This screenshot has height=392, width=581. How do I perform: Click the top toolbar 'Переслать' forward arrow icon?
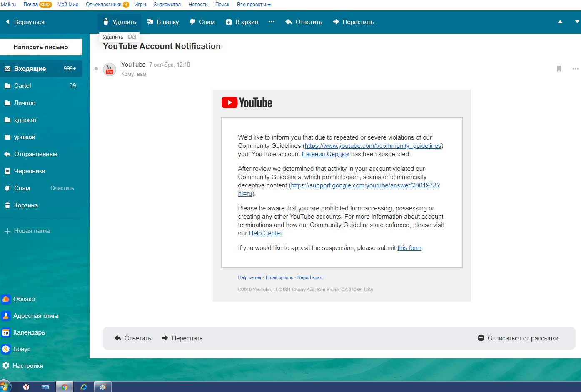(336, 22)
